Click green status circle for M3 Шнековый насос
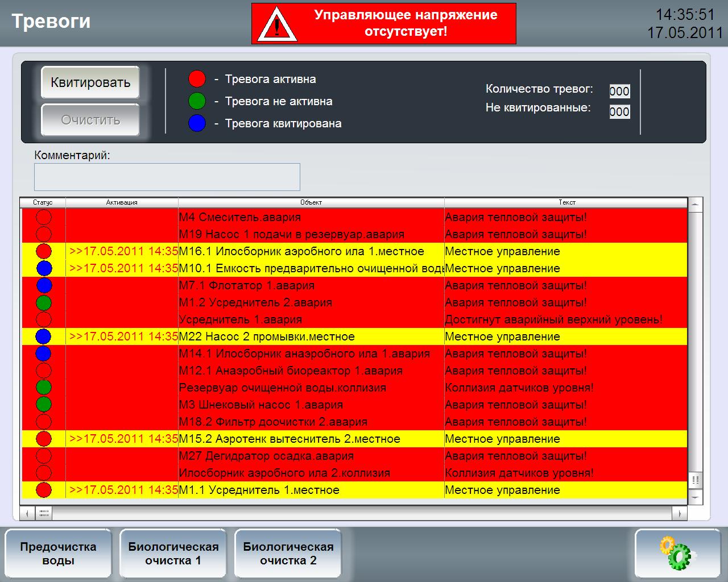Viewport: 728px width, 582px height. pos(44,405)
